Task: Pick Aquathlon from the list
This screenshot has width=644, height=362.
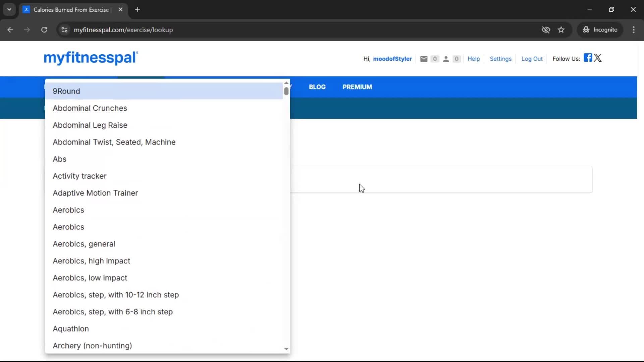Action: pos(164,329)
